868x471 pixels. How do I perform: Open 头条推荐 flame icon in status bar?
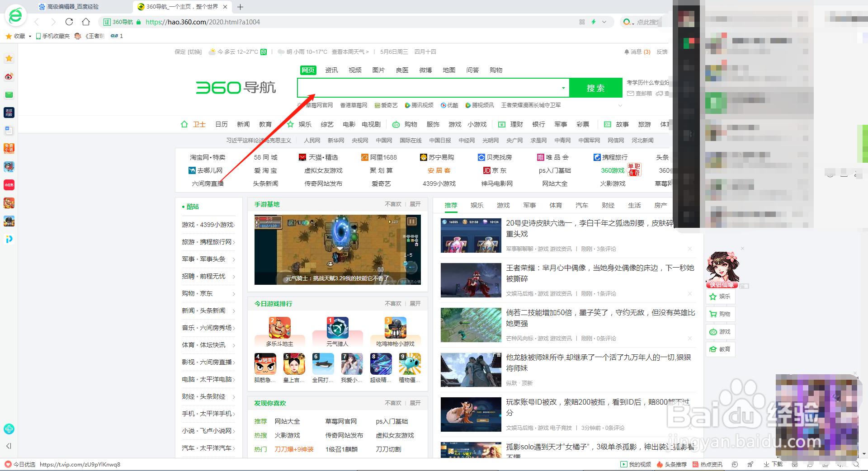[671, 464]
